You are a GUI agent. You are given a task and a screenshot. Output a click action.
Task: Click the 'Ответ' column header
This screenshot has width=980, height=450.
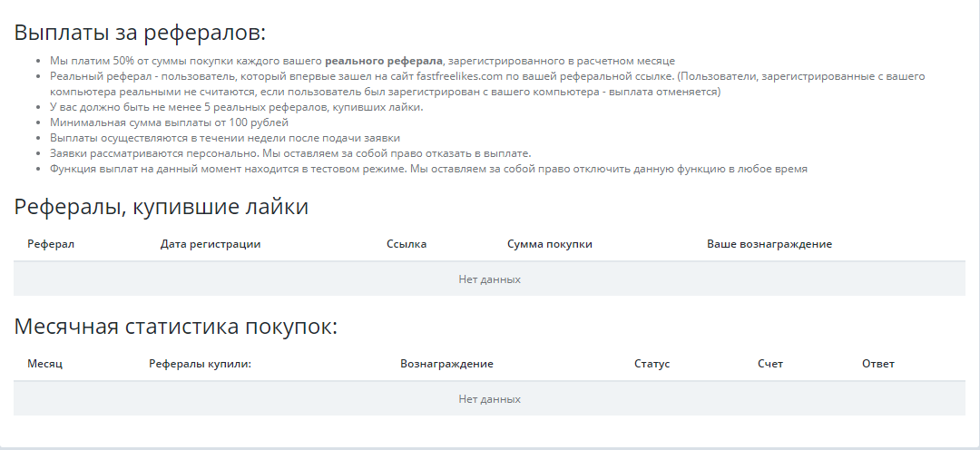click(878, 364)
